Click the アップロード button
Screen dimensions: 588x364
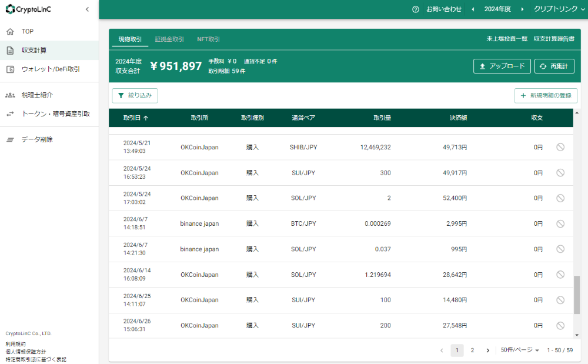point(502,66)
